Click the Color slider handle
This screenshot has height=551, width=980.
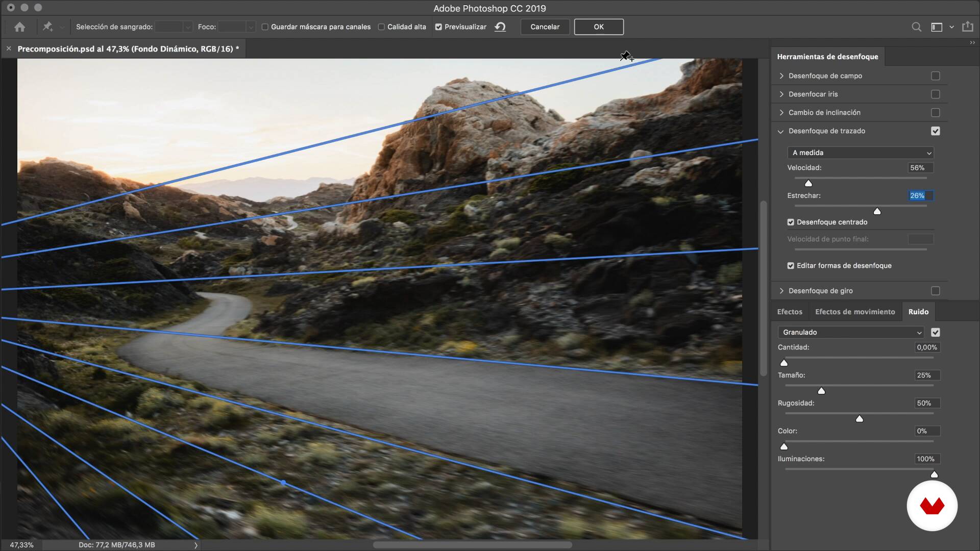[784, 446]
